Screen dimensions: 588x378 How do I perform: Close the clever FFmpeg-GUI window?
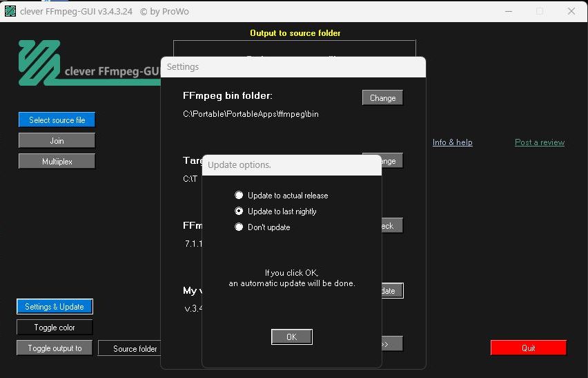(x=571, y=11)
